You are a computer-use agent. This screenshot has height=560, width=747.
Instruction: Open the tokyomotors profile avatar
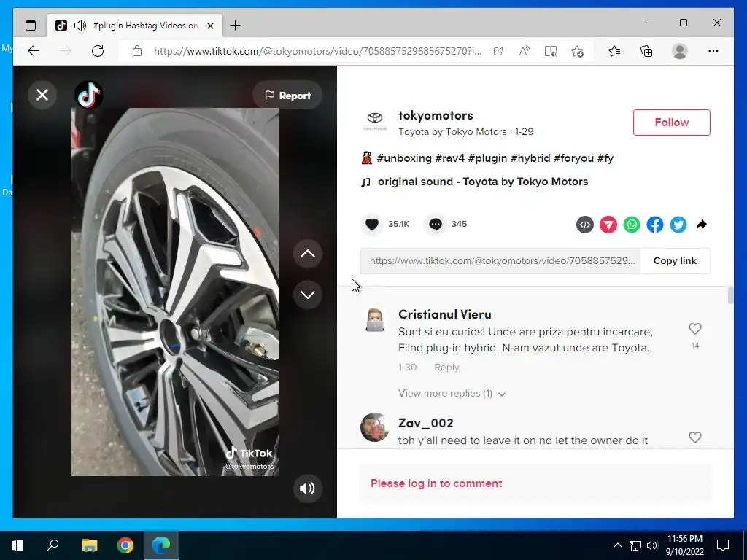click(375, 121)
